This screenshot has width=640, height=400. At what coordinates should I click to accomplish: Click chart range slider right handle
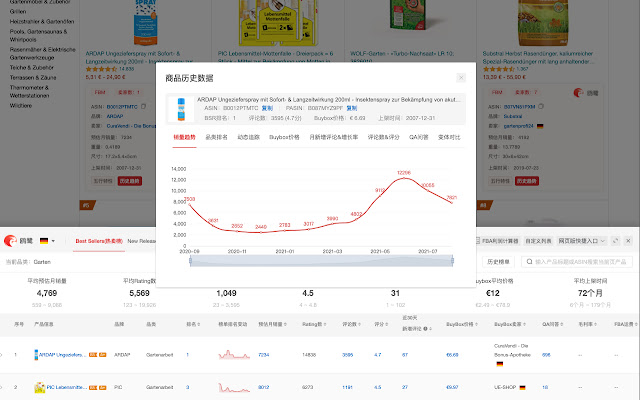(452, 261)
